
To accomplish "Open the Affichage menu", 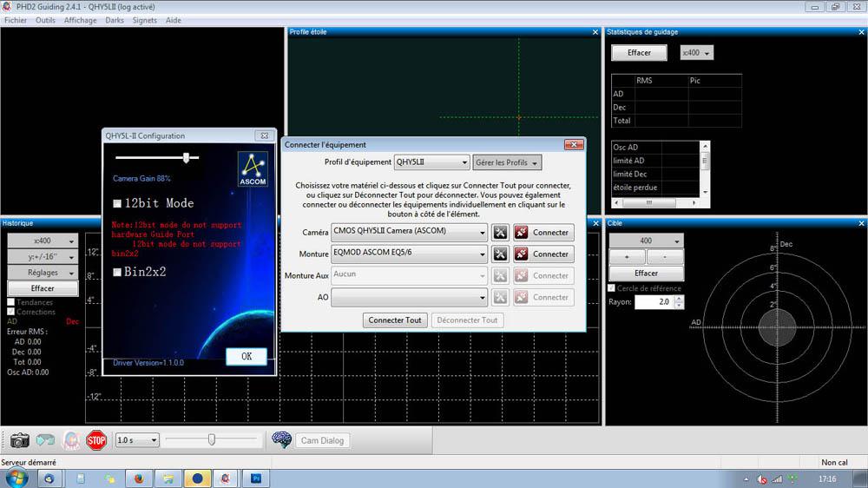I will (x=80, y=20).
